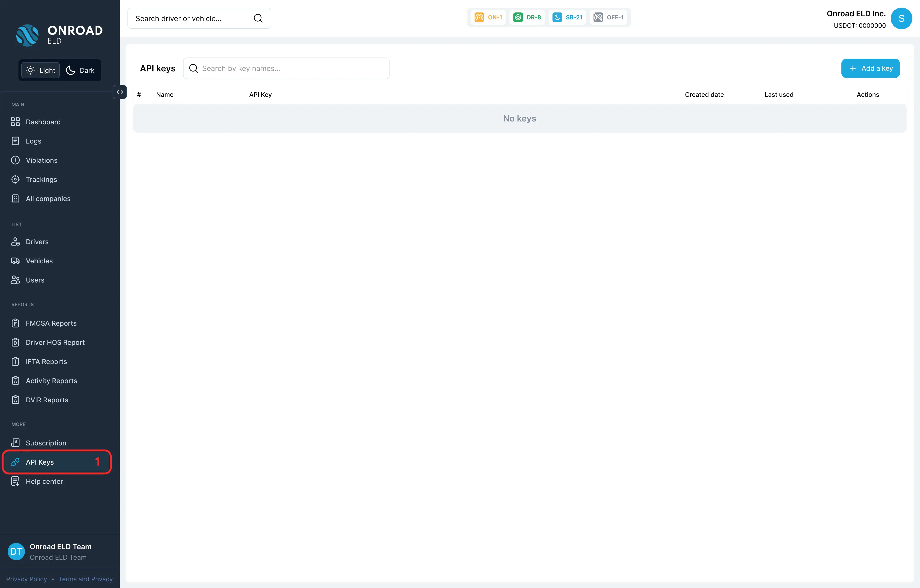The image size is (920, 588).
Task: Open the Subscription icon in sidebar
Action: (15, 443)
